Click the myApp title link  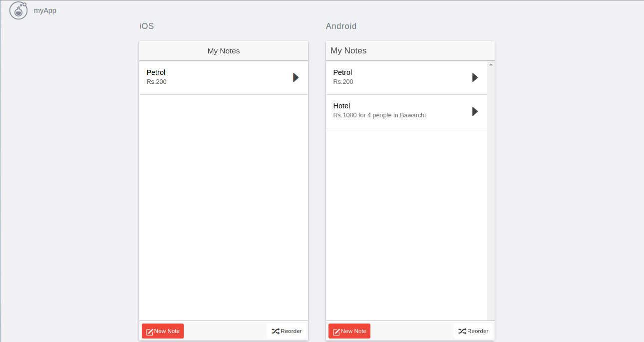45,10
